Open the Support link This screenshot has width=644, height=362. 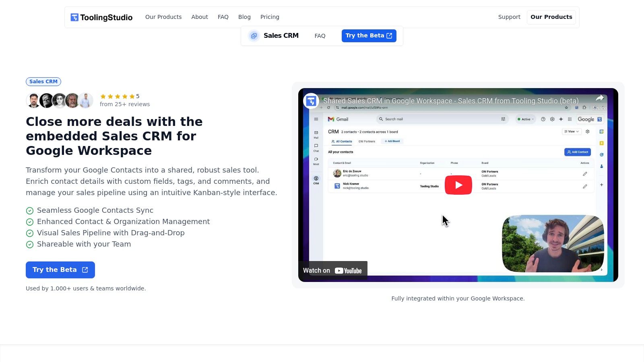coord(509,17)
